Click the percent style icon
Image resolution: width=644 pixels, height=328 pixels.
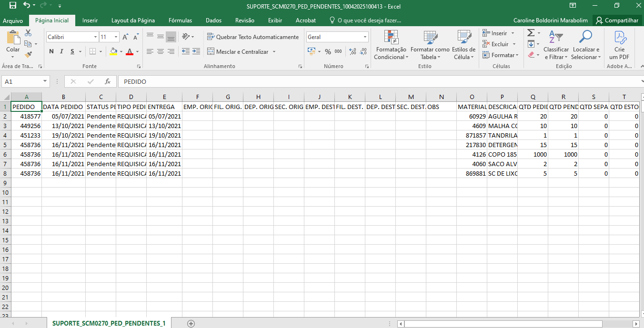pyautogui.click(x=328, y=51)
